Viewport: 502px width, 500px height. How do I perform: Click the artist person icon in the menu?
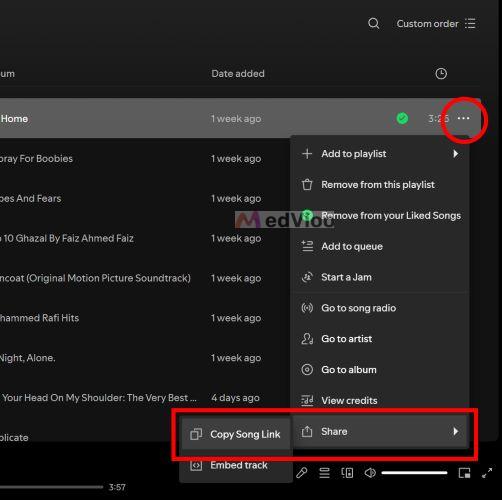tap(307, 339)
